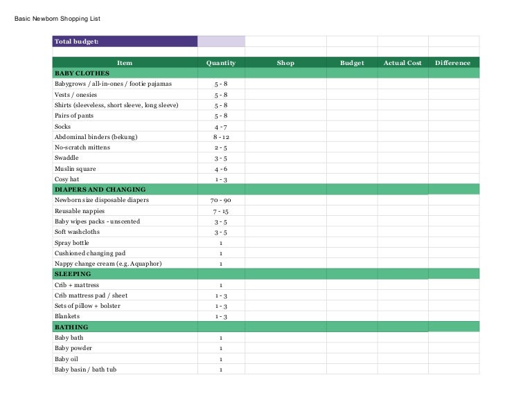Click the 8 - 12 quantity cell

pos(221,137)
